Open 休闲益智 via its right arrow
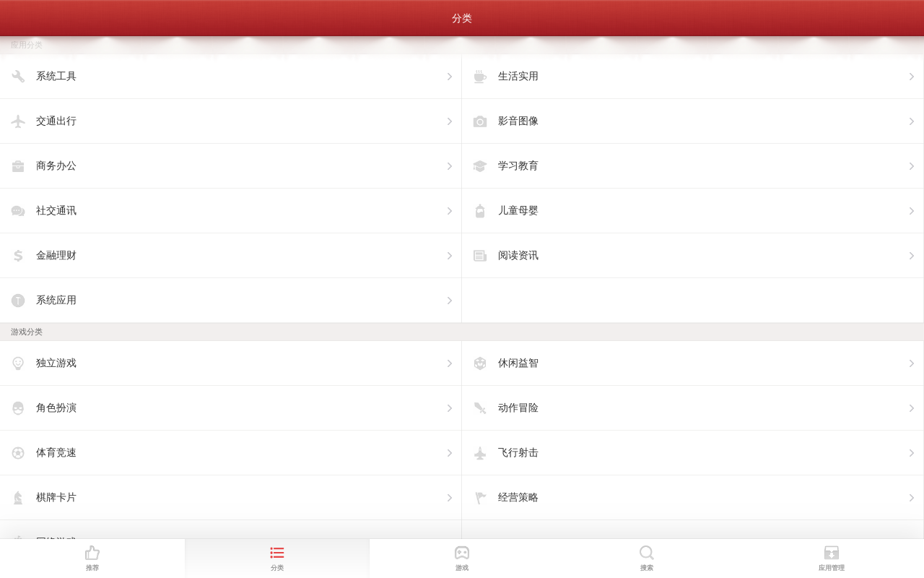Image resolution: width=924 pixels, height=578 pixels. (x=911, y=363)
